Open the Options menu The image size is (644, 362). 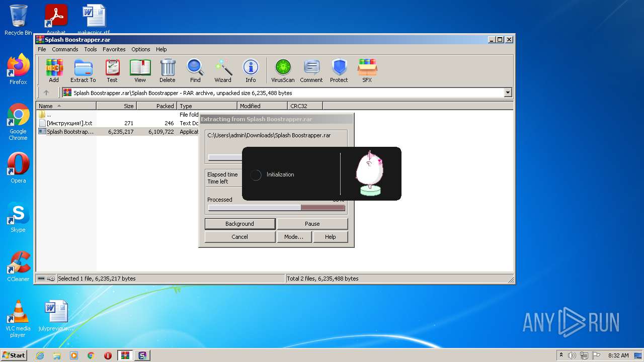141,49
